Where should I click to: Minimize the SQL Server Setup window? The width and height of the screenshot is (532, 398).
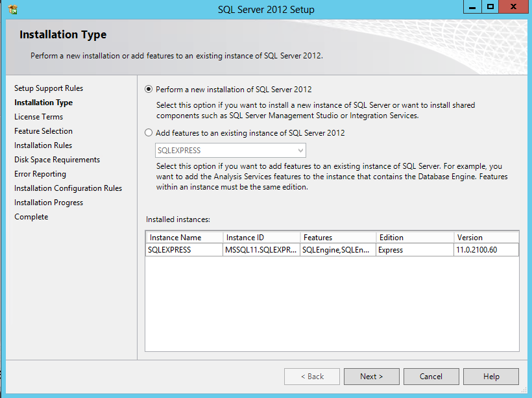472,6
